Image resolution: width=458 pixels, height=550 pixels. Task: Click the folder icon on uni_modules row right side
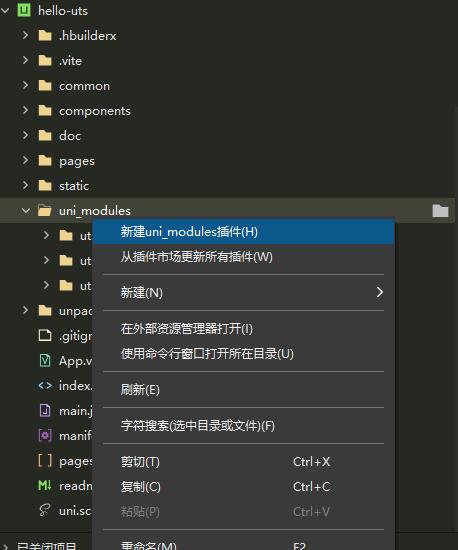pyautogui.click(x=440, y=210)
